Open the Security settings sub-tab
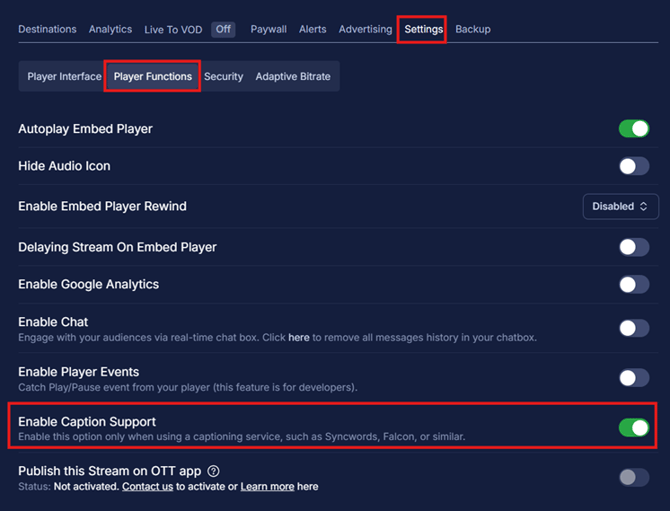Image resolution: width=670 pixels, height=511 pixels. 223,76
